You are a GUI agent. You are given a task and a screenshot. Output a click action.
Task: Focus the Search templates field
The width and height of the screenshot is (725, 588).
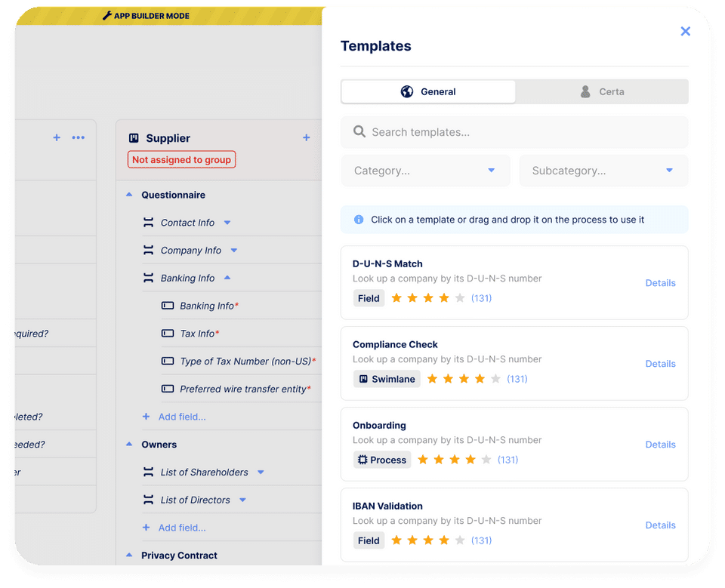pos(514,132)
